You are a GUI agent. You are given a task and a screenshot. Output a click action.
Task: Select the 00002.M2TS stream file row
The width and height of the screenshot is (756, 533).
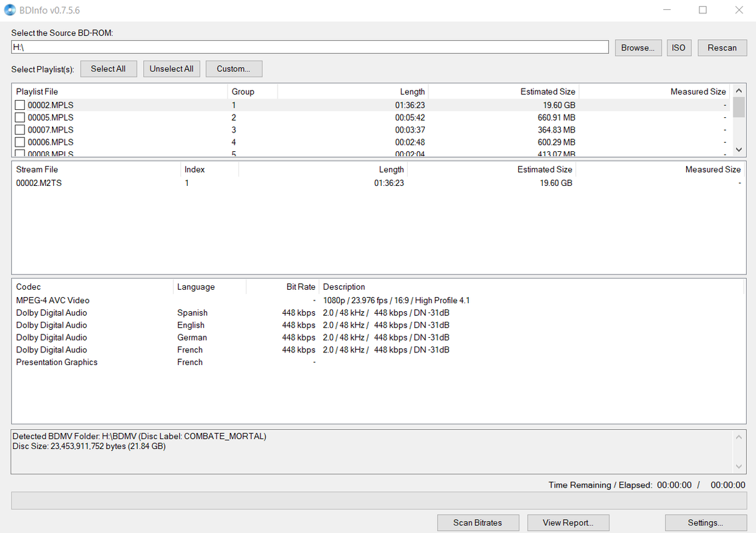(378, 183)
